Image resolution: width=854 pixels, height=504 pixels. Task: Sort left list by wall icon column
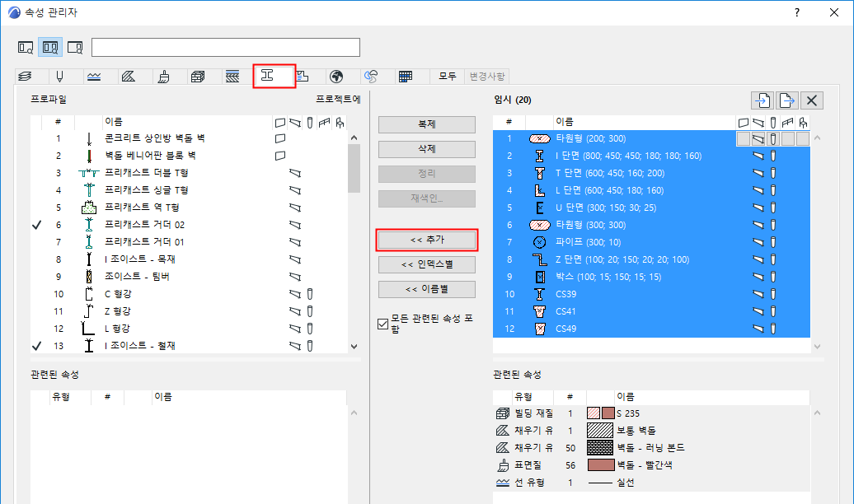(x=280, y=123)
